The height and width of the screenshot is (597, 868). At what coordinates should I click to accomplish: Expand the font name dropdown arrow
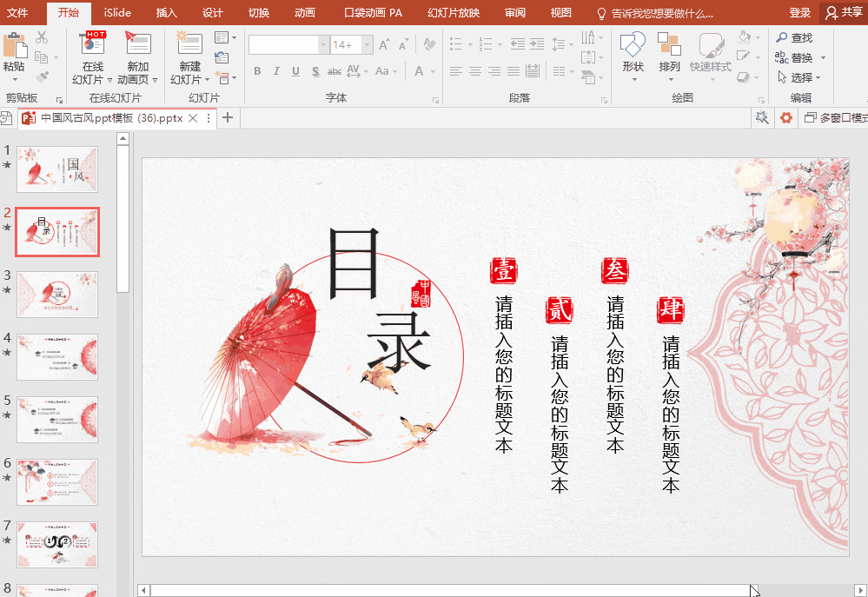point(324,45)
